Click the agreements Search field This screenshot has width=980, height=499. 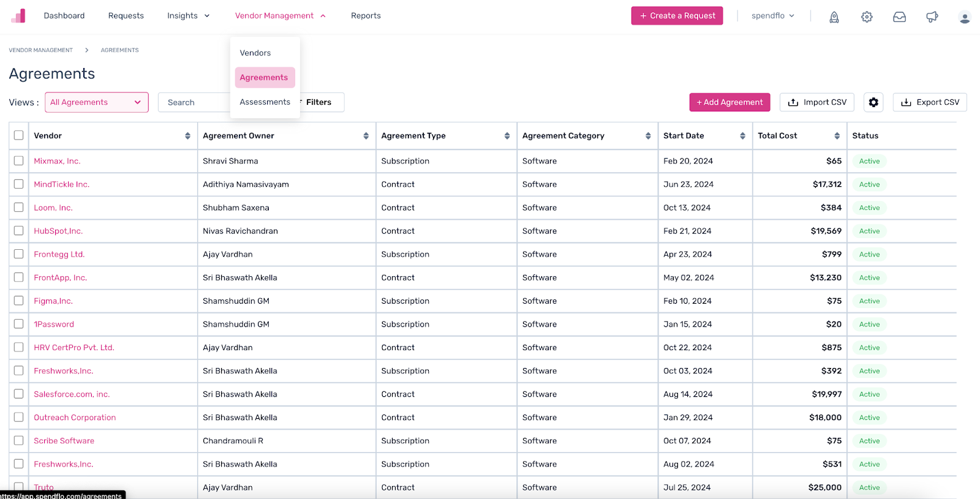coord(194,102)
